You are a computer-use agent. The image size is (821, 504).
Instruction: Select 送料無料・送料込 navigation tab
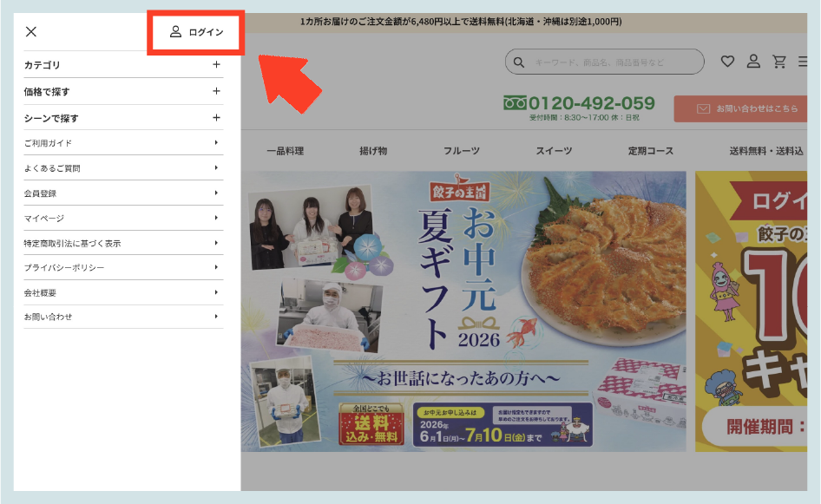pyautogui.click(x=766, y=151)
